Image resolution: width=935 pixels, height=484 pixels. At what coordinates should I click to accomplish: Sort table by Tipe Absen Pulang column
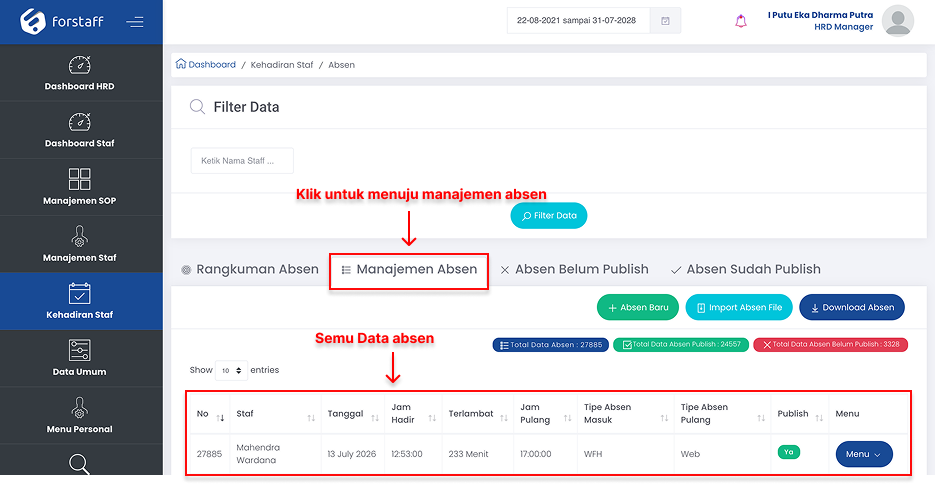pyautogui.click(x=722, y=414)
